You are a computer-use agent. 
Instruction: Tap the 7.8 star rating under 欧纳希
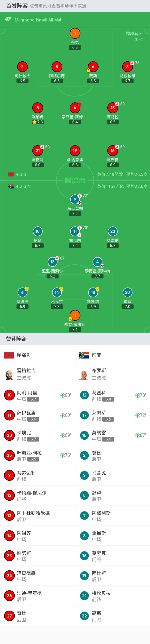click(x=38, y=122)
